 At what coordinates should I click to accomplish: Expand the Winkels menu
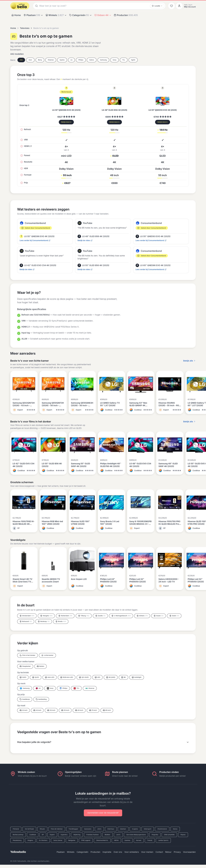click(x=56, y=15)
